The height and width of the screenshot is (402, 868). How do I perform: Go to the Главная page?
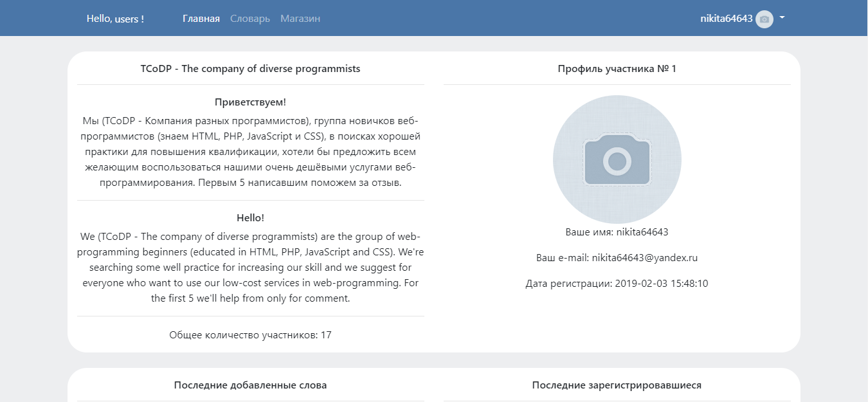click(201, 19)
